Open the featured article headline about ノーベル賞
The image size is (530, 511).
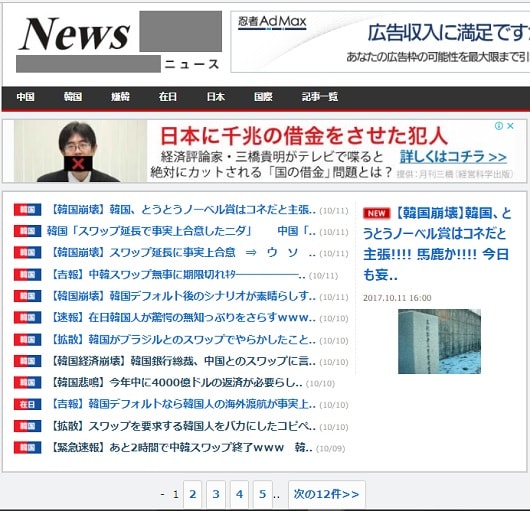pos(437,244)
